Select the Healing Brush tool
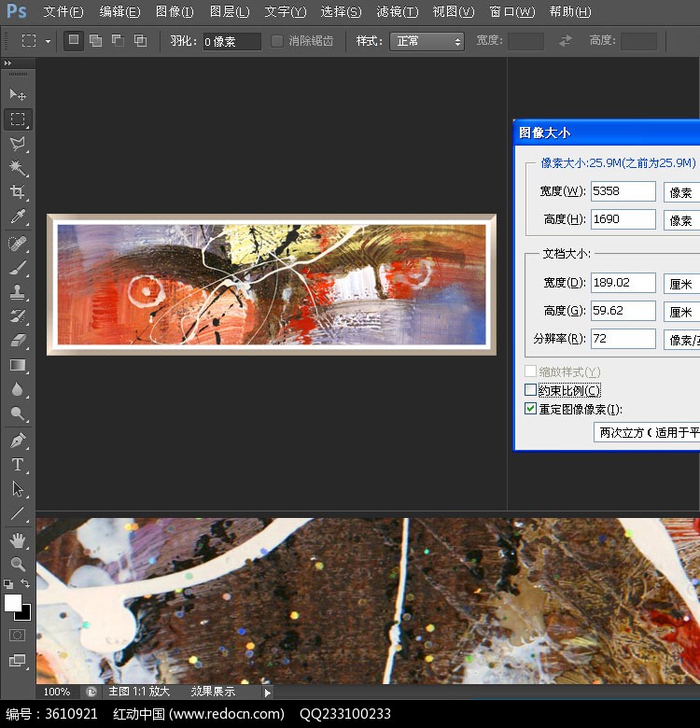Image resolution: width=700 pixels, height=728 pixels. tap(18, 244)
